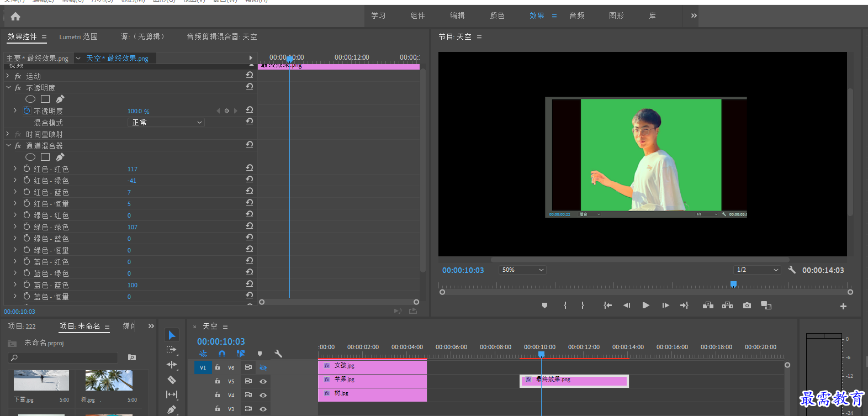868x416 pixels.
Task: Toggle sync lock on V4 track
Action: (248, 395)
